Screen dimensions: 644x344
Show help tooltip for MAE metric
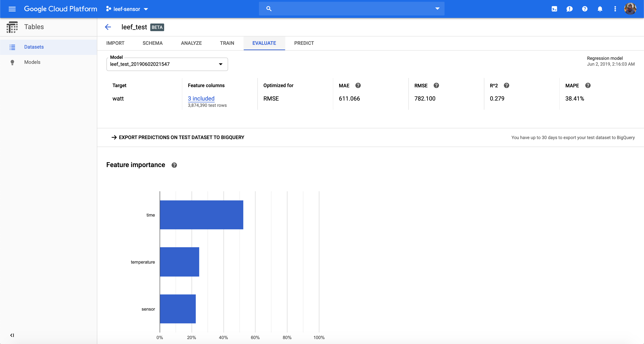[358, 86]
